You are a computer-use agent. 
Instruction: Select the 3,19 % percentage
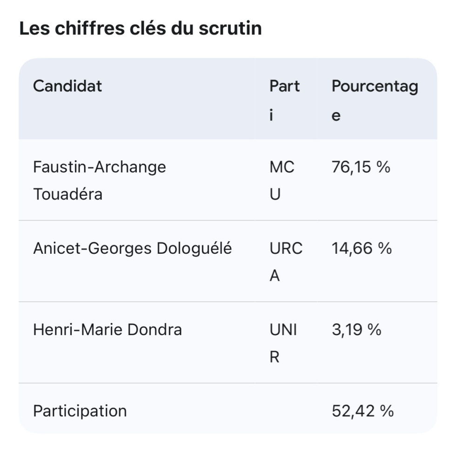point(356,330)
